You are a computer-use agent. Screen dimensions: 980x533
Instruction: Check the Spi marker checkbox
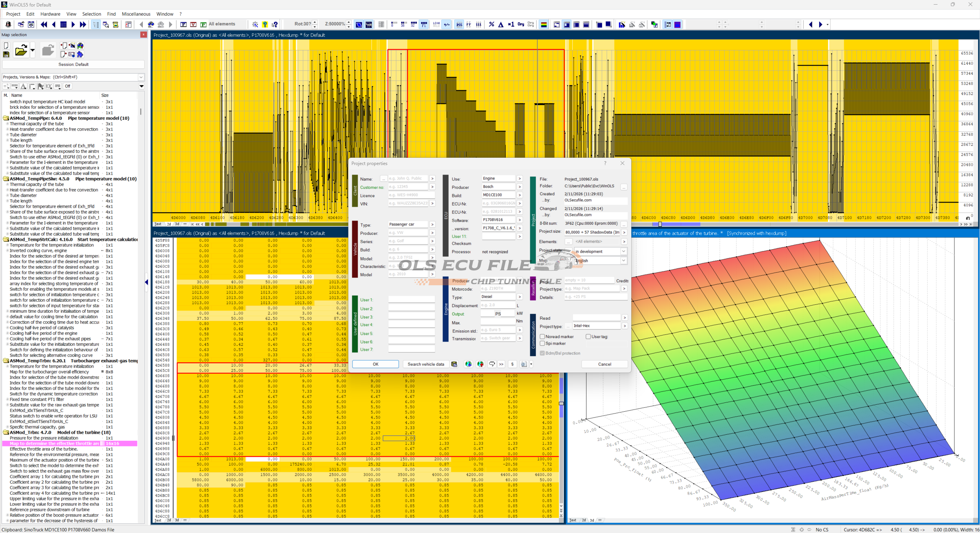tap(542, 343)
